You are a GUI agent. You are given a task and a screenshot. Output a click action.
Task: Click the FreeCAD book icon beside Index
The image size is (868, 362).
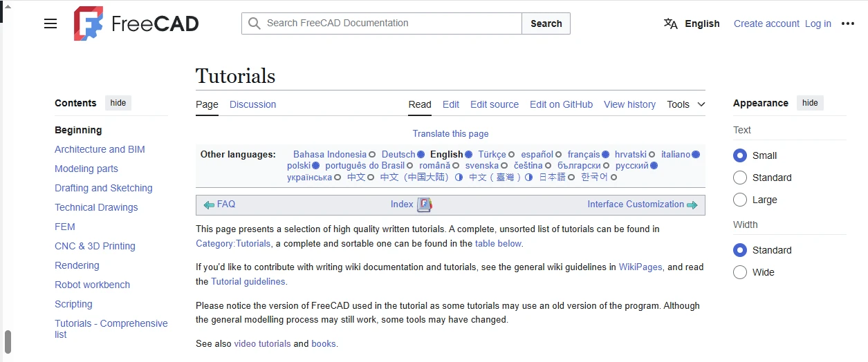pos(424,204)
